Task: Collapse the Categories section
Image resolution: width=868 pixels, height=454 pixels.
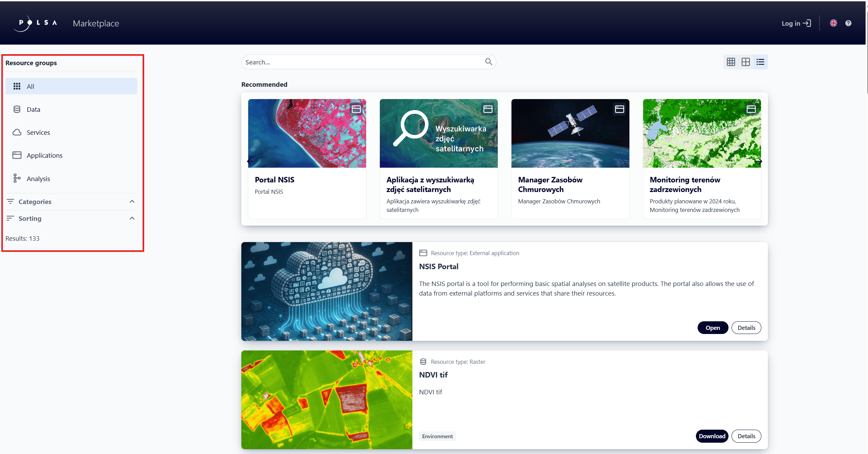Action: tap(132, 202)
